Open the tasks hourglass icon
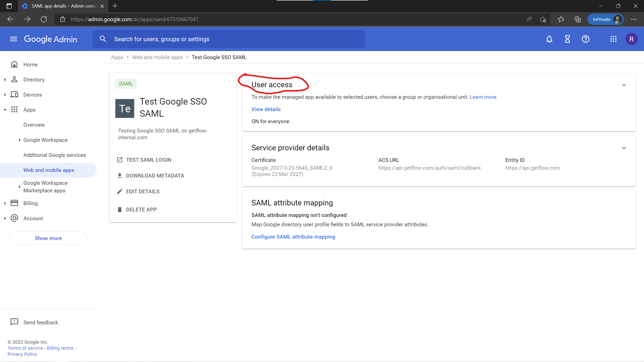 567,39
